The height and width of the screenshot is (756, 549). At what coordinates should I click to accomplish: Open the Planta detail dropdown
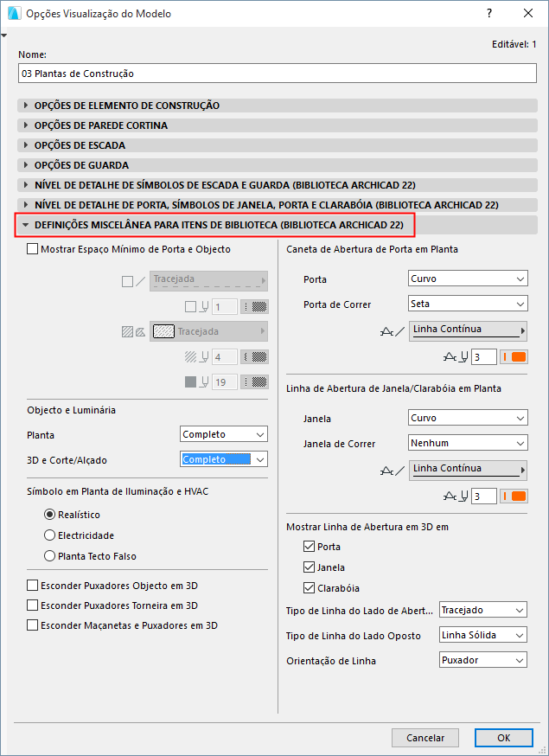[224, 434]
